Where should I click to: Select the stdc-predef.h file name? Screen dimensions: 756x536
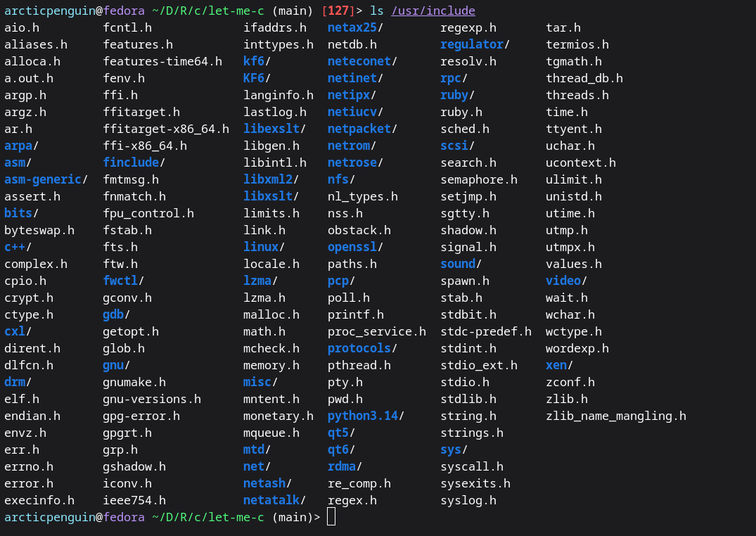click(x=486, y=331)
